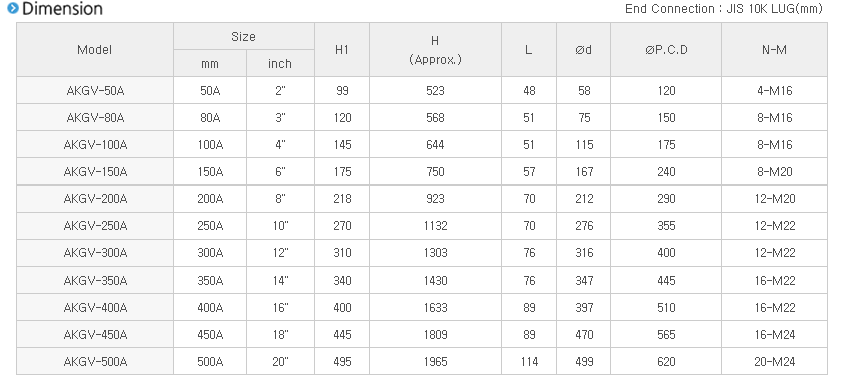842x383 pixels.
Task: Select the Dimension section heading
Action: 62,9
